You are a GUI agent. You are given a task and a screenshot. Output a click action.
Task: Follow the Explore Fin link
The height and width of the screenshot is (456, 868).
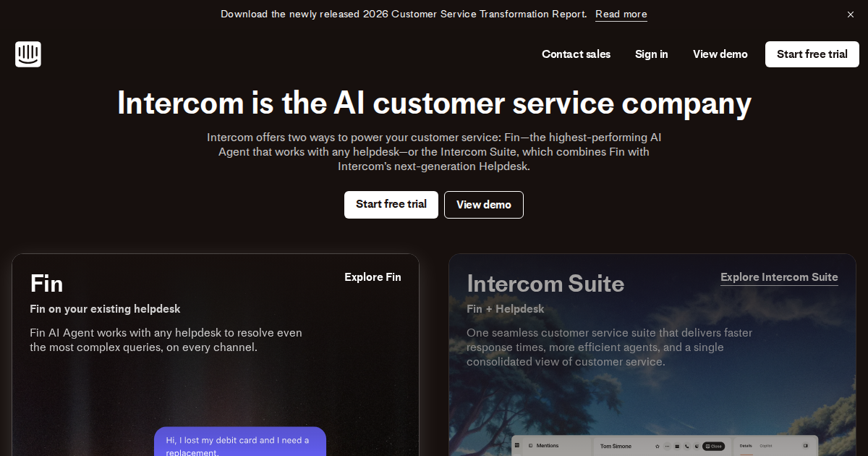pyautogui.click(x=373, y=277)
